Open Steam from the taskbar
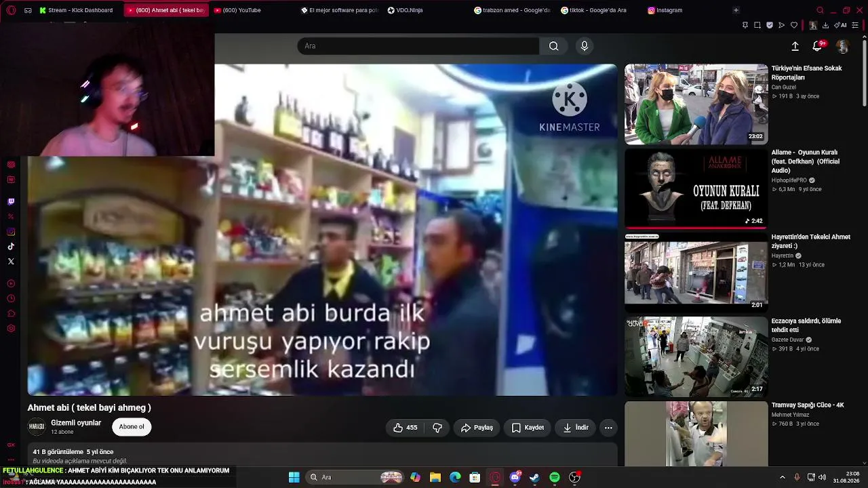 534,477
